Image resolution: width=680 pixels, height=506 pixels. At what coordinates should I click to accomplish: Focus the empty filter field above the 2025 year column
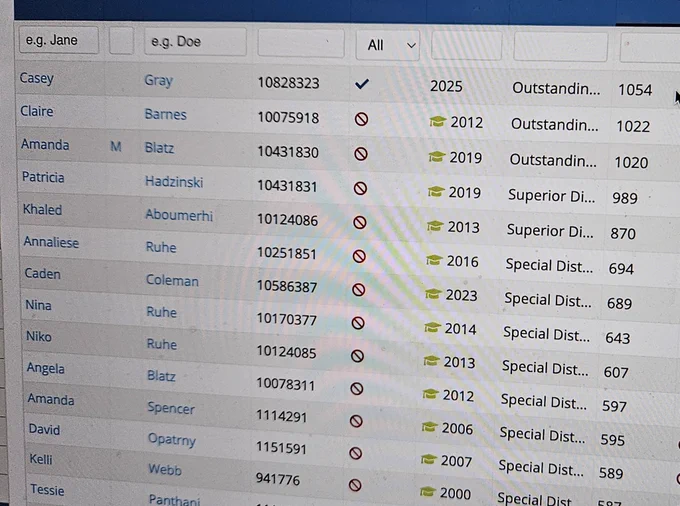click(x=467, y=45)
